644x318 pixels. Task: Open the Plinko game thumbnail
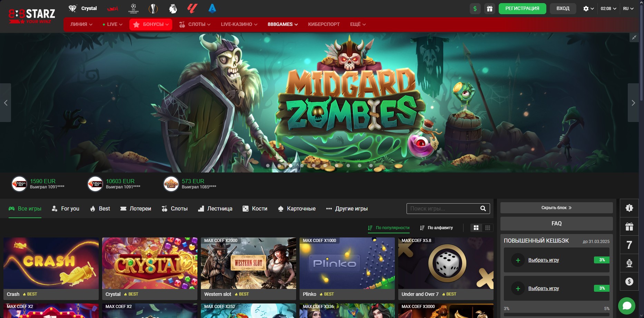click(347, 263)
